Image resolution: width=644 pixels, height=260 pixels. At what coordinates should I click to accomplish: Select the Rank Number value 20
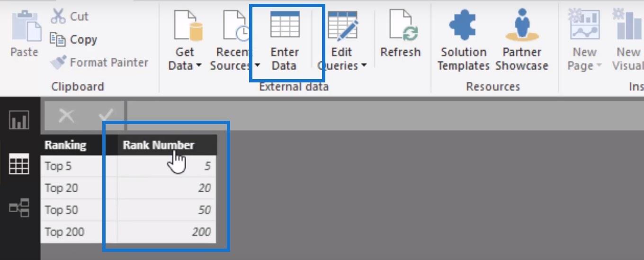[167, 188]
